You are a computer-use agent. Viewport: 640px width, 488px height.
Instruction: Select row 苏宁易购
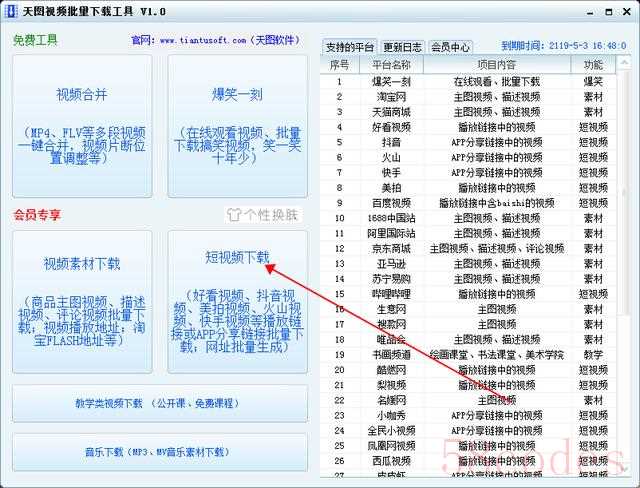point(468,279)
